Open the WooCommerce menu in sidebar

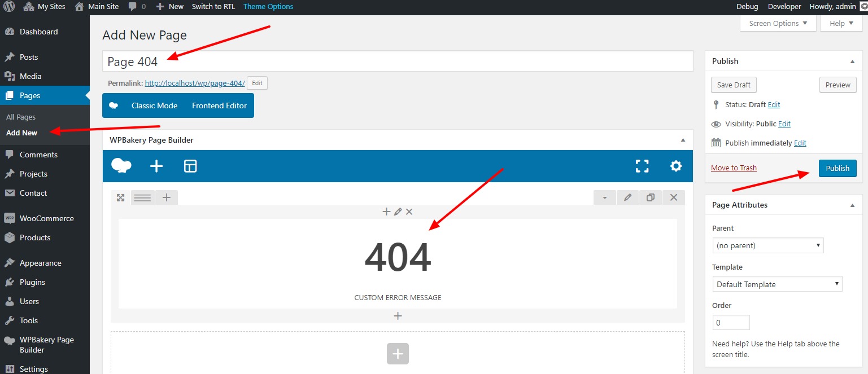coord(46,218)
